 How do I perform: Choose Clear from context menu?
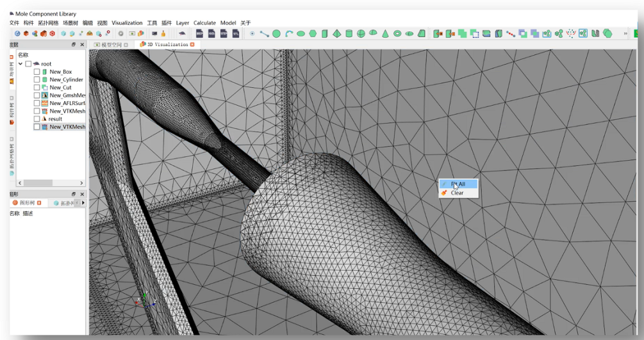[458, 193]
